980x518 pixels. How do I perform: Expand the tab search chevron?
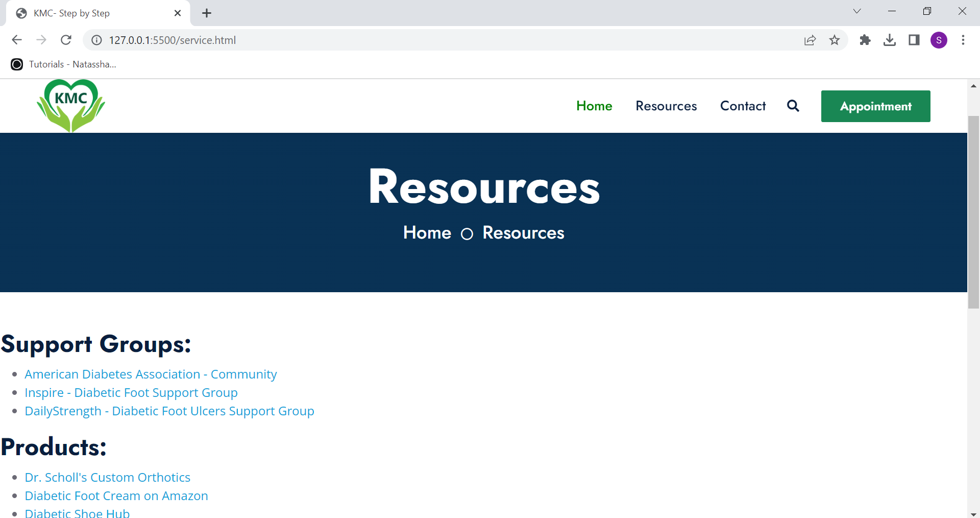click(x=857, y=11)
